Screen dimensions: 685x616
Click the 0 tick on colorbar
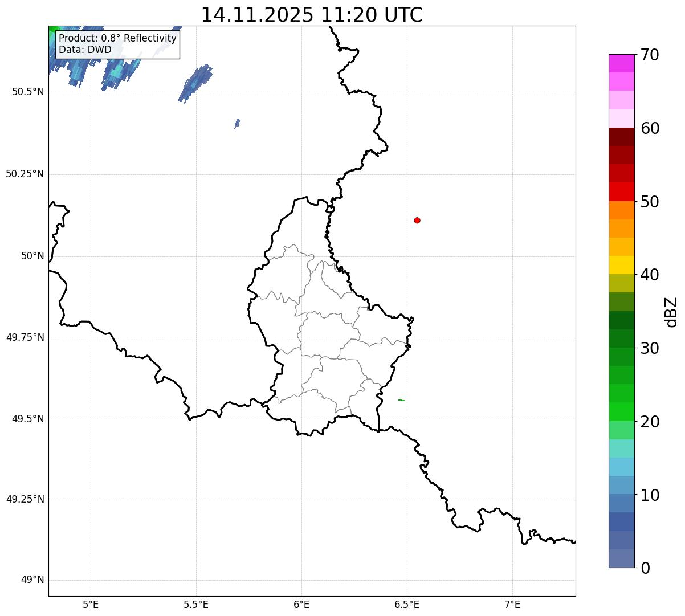[645, 568]
